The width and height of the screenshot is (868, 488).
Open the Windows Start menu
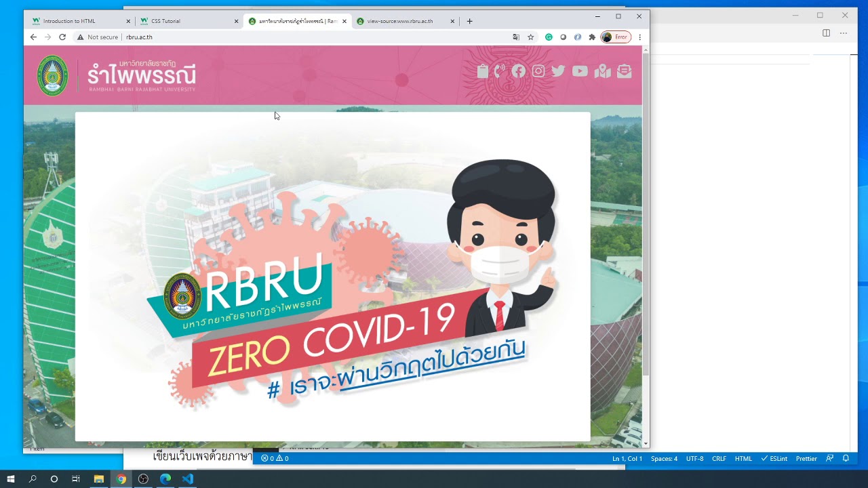pos(11,479)
